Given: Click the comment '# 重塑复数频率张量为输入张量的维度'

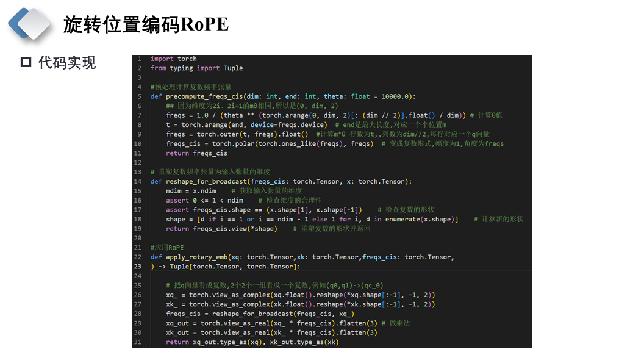Looking at the screenshot, I should pyautogui.click(x=210, y=172).
